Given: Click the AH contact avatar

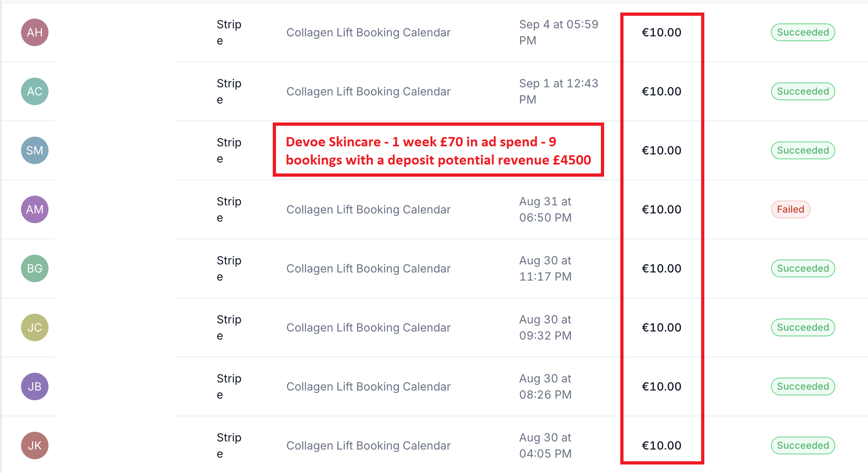Looking at the screenshot, I should click(x=35, y=32).
